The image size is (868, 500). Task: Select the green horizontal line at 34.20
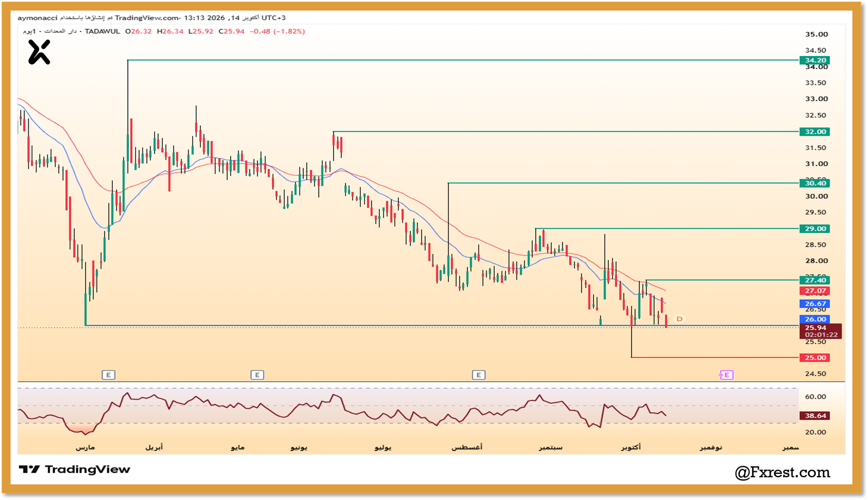(463, 60)
